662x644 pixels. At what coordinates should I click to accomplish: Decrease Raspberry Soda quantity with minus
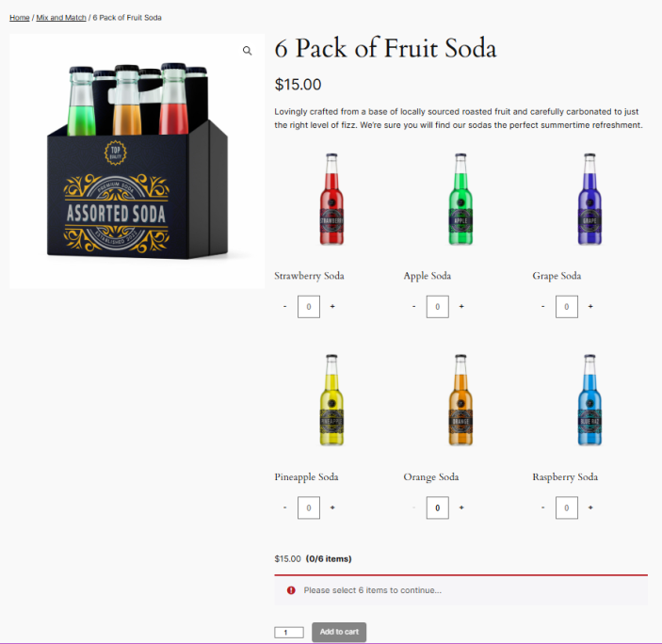click(543, 507)
